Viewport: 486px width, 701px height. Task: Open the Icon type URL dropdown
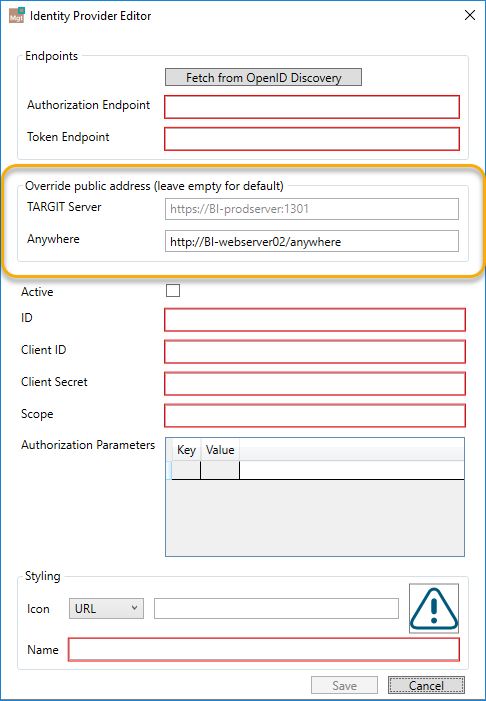tap(106, 608)
